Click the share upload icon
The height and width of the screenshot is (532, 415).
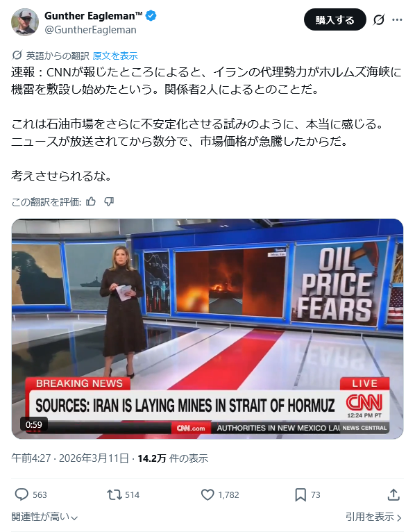pos(393,494)
